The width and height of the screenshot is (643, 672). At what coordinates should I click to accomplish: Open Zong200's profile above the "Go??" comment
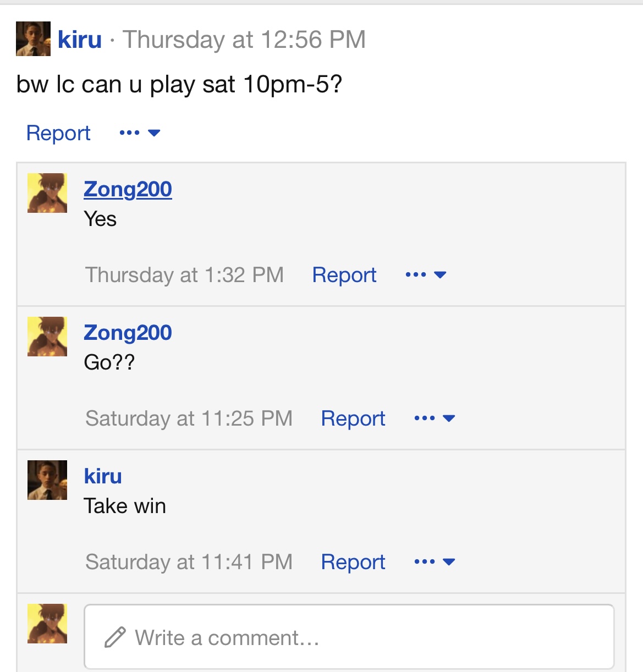point(128,333)
